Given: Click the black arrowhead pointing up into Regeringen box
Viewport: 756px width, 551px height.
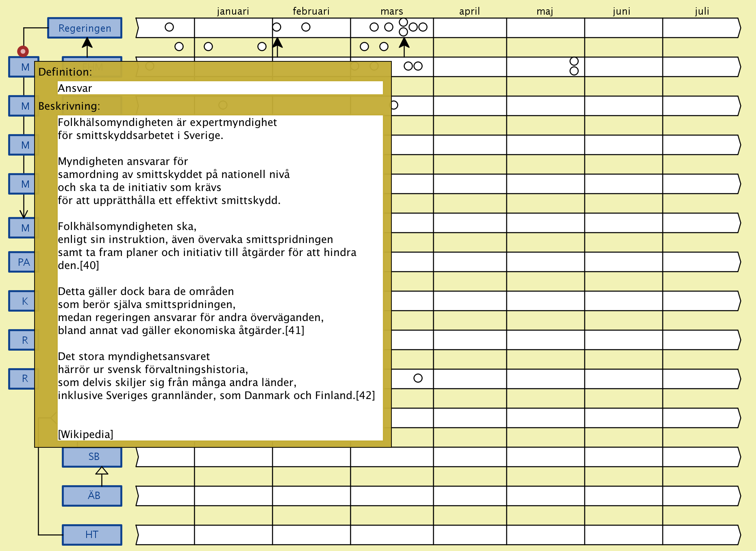Looking at the screenshot, I should 87,42.
